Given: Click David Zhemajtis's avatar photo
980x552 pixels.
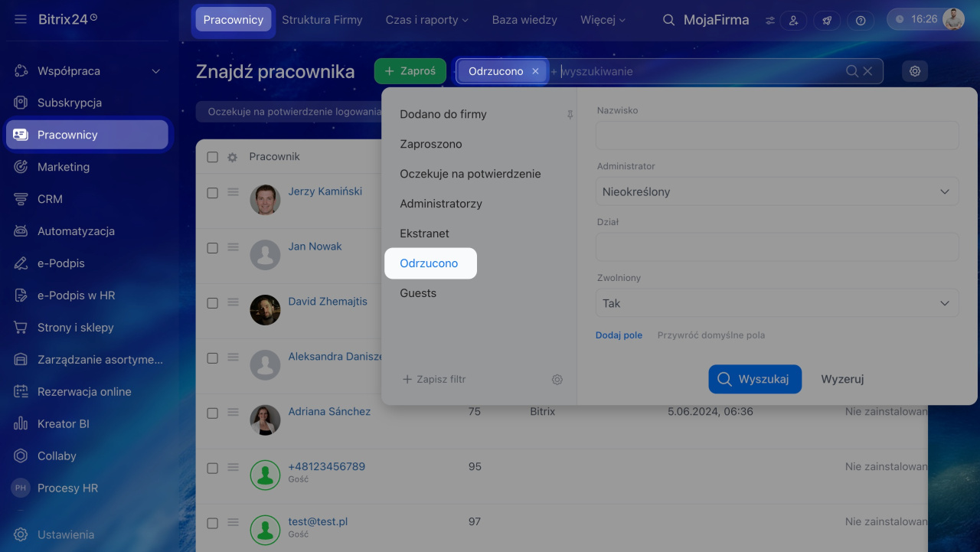Looking at the screenshot, I should (265, 310).
